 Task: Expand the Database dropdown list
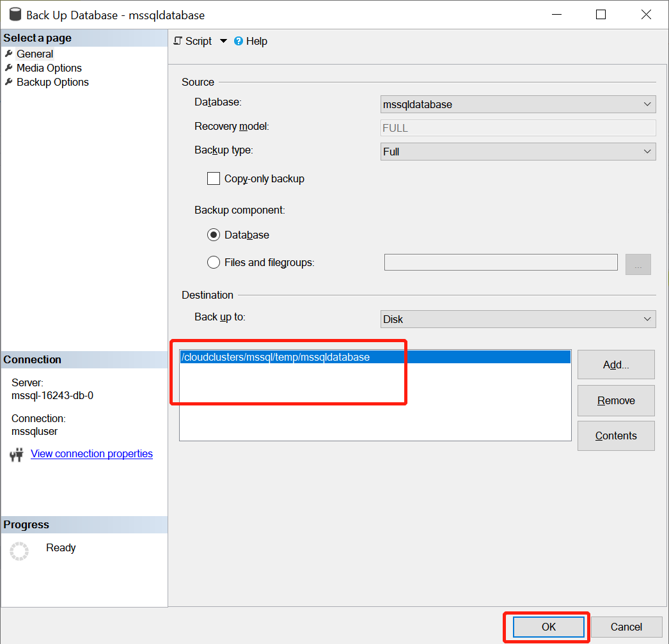point(647,104)
